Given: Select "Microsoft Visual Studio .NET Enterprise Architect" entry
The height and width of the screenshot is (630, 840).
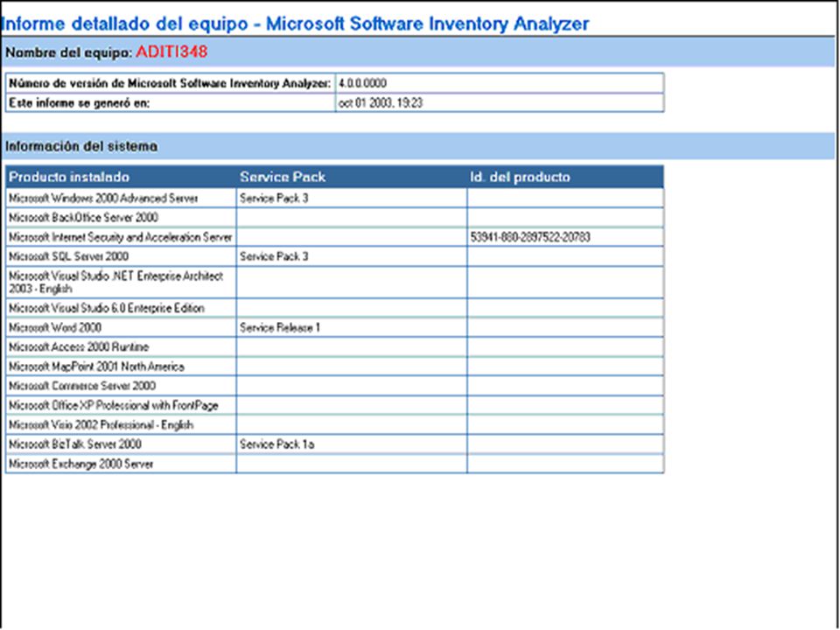Looking at the screenshot, I should 116,283.
